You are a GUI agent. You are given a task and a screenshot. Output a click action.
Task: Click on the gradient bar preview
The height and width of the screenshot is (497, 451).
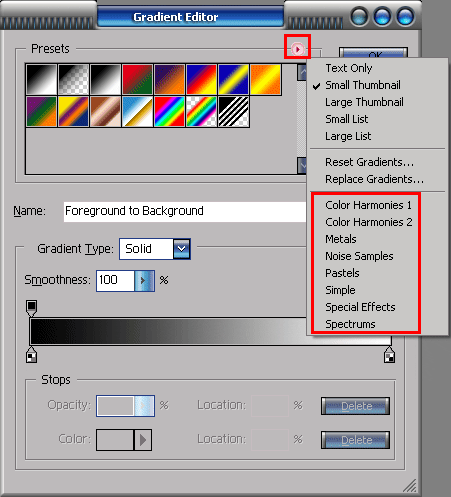168,331
